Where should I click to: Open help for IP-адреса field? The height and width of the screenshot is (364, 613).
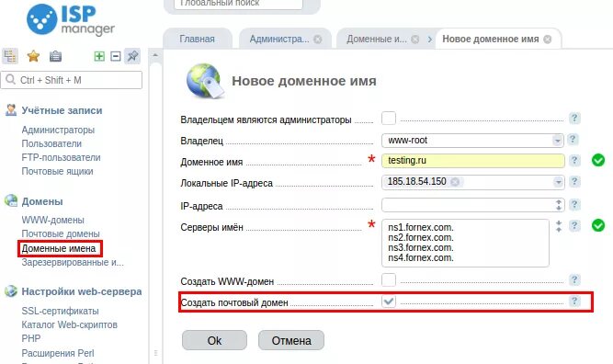pos(574,204)
